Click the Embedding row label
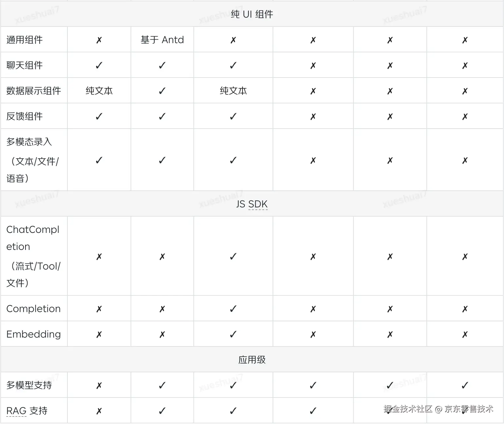Image resolution: width=504 pixels, height=424 pixels. [x=33, y=334]
